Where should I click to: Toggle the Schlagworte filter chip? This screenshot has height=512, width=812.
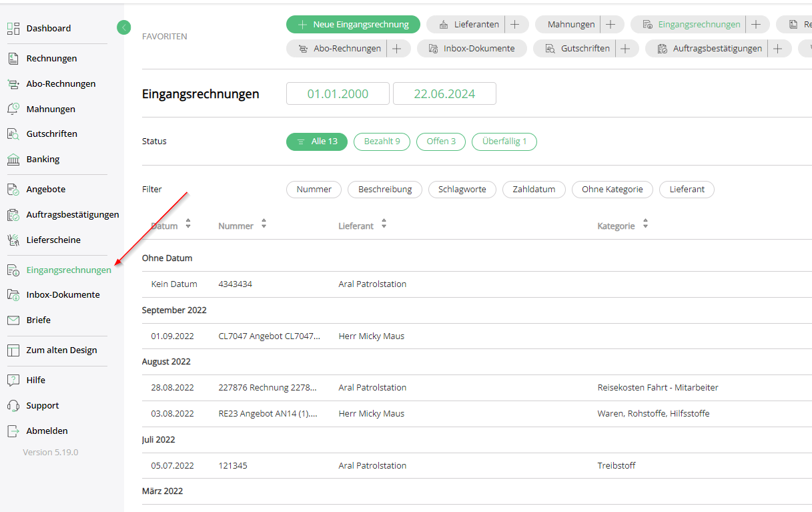(462, 190)
